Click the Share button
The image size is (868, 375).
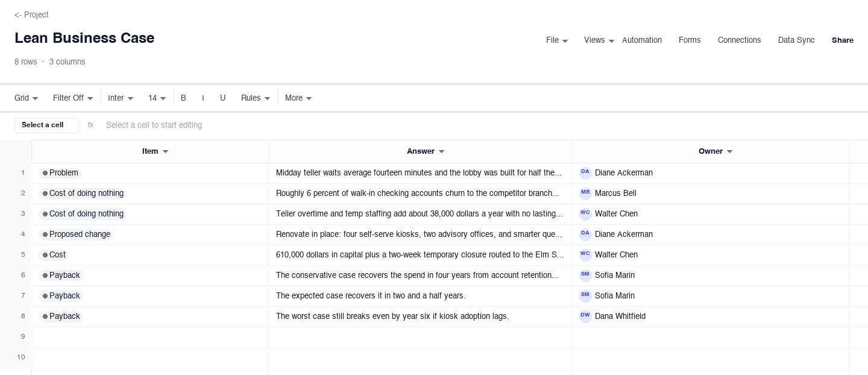(843, 40)
